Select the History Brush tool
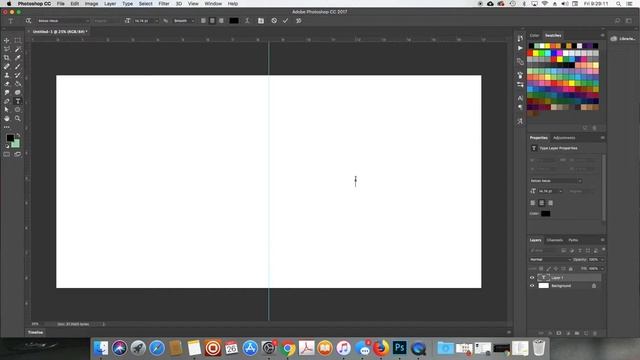 click(x=18, y=75)
